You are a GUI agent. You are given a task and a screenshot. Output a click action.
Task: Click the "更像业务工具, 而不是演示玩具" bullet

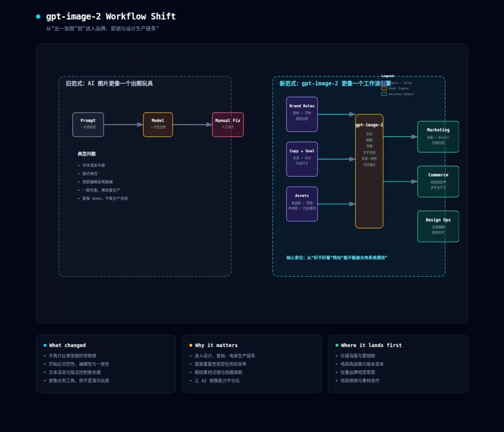(x=79, y=381)
